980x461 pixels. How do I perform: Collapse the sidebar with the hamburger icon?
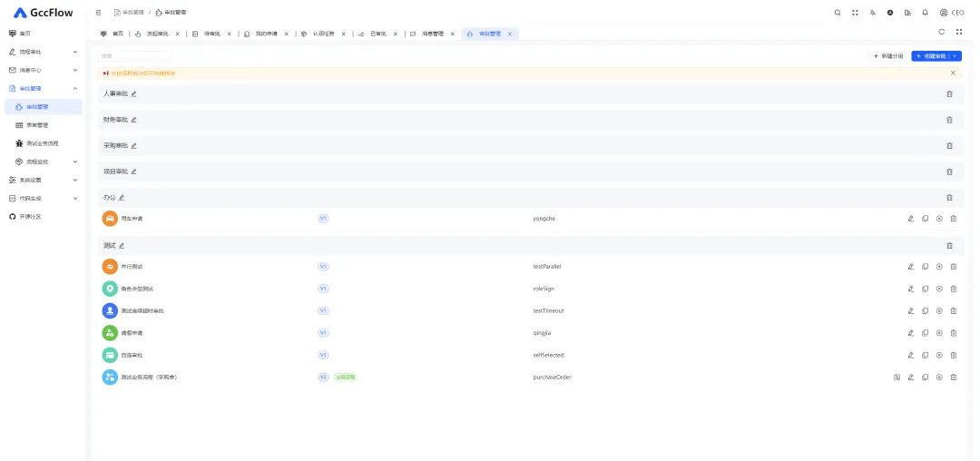point(99,13)
